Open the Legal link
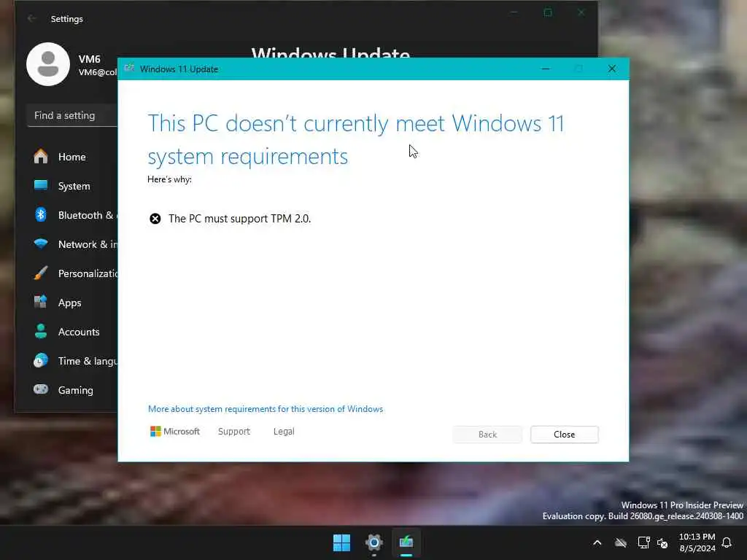The height and width of the screenshot is (560, 747). (x=284, y=432)
